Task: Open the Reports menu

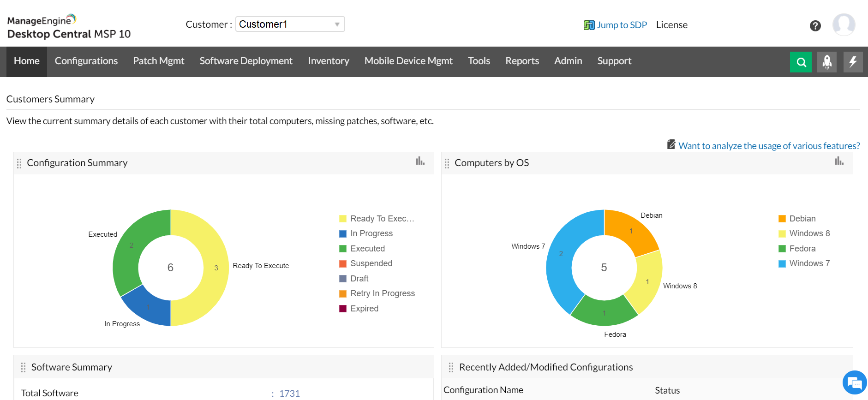Action: click(522, 61)
